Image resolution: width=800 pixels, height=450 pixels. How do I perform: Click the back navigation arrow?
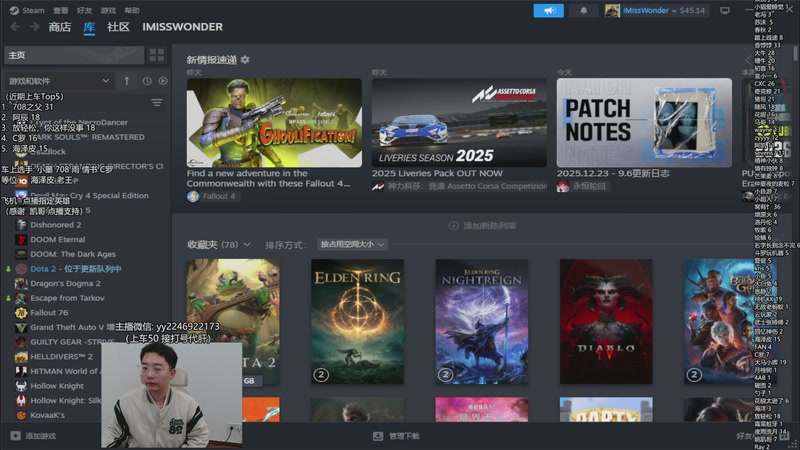[15, 27]
